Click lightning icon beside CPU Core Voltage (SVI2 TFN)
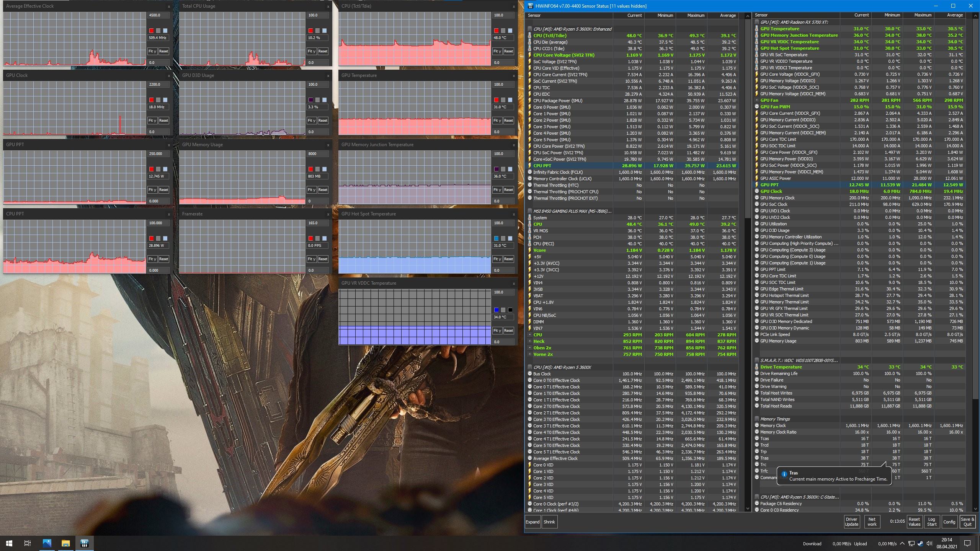The width and height of the screenshot is (980, 551). tap(530, 55)
